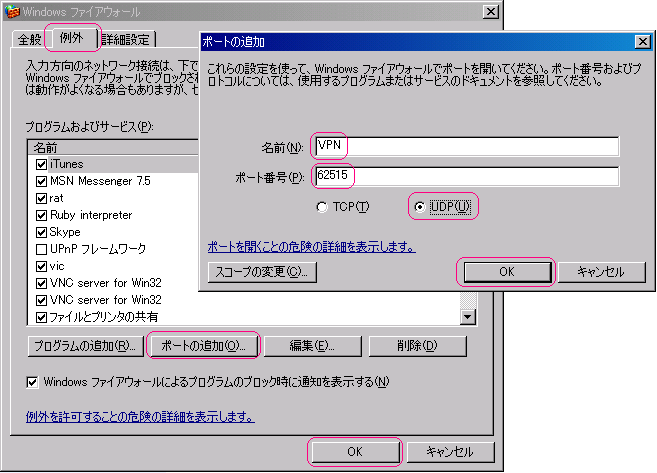Switch to the 例外 tab
This screenshot has width=657, height=473.
[x=71, y=38]
